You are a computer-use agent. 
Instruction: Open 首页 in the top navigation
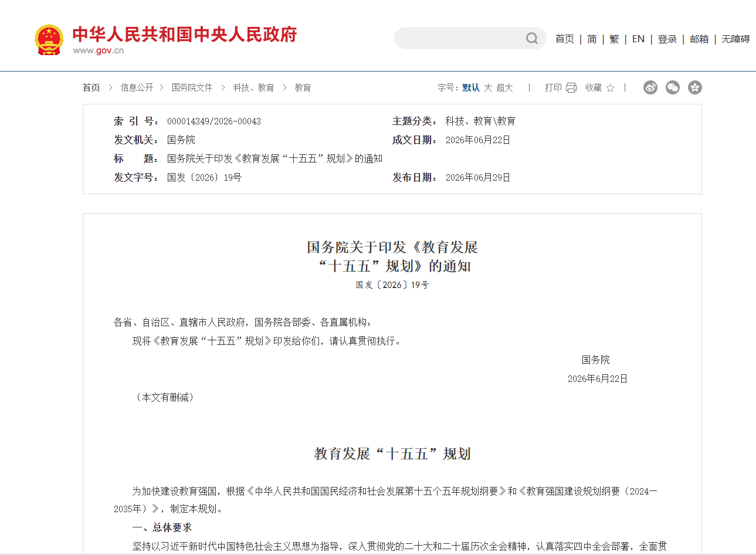(x=565, y=39)
